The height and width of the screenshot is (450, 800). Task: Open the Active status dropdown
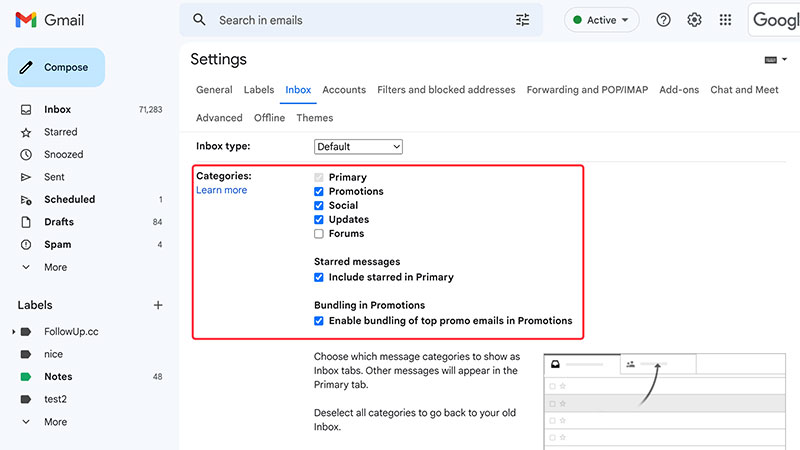(601, 20)
